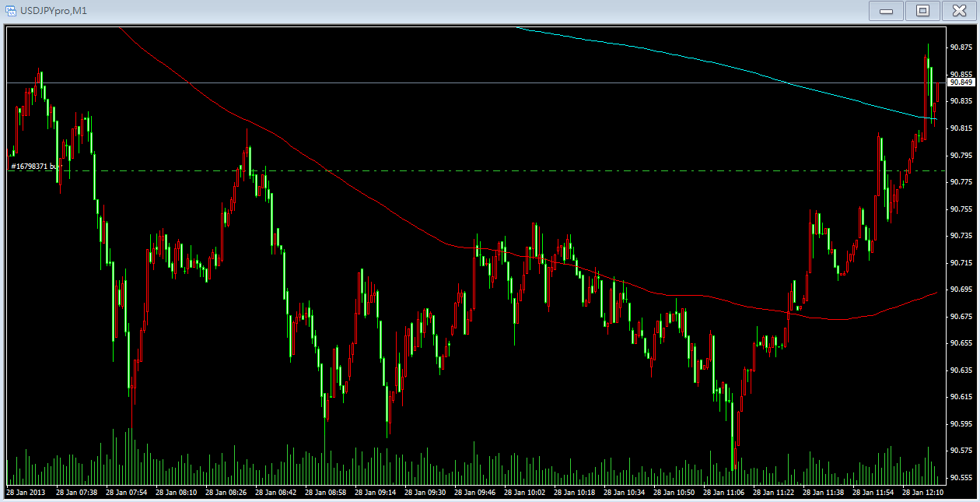Click the 90.635 price axis label
Screen dimensions: 980x502
click(961, 370)
